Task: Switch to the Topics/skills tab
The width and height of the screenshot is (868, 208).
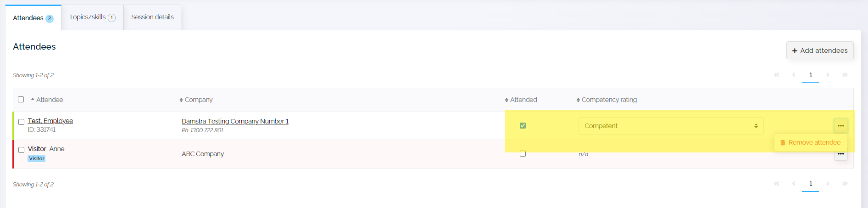Action: pyautogui.click(x=92, y=17)
